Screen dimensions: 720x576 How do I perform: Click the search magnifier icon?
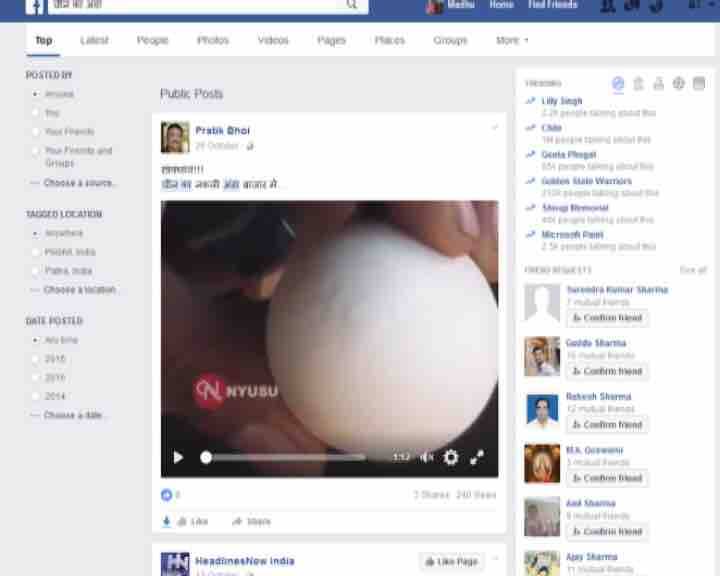352,5
